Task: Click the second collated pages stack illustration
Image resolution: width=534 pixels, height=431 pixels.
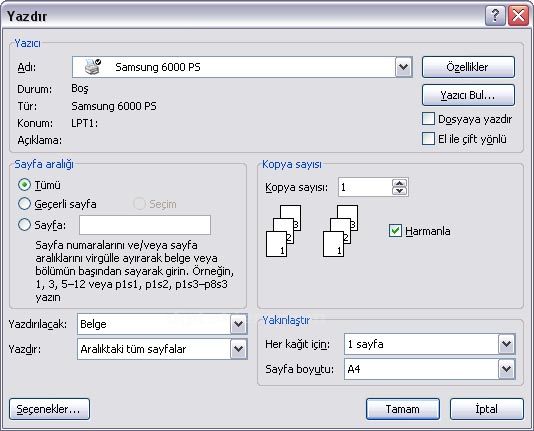Action: (x=340, y=230)
